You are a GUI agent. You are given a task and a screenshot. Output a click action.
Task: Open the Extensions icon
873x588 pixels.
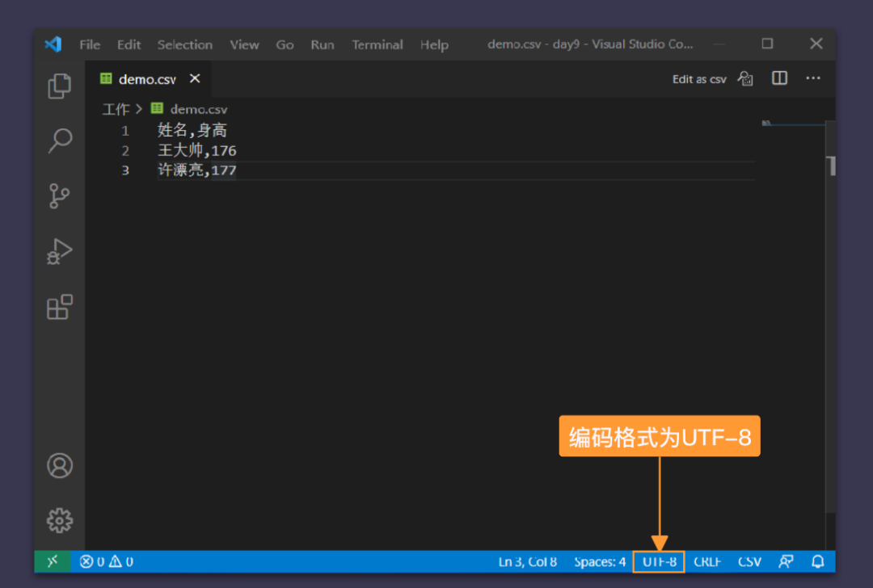tap(59, 307)
